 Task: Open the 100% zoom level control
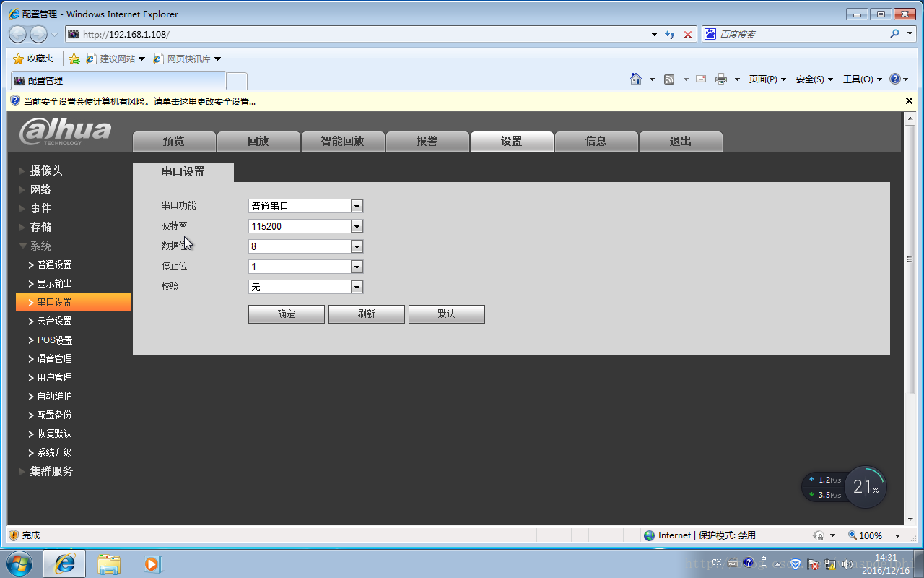coord(875,535)
